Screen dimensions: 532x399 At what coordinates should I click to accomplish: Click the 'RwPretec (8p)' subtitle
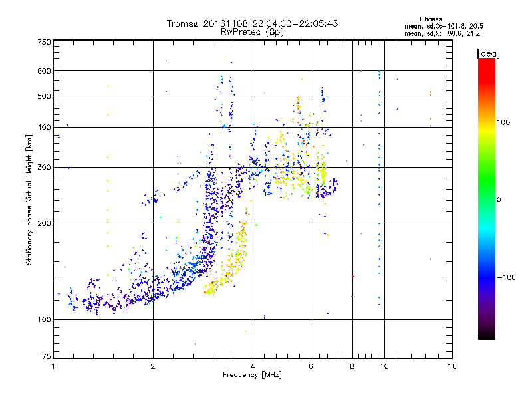pos(252,32)
